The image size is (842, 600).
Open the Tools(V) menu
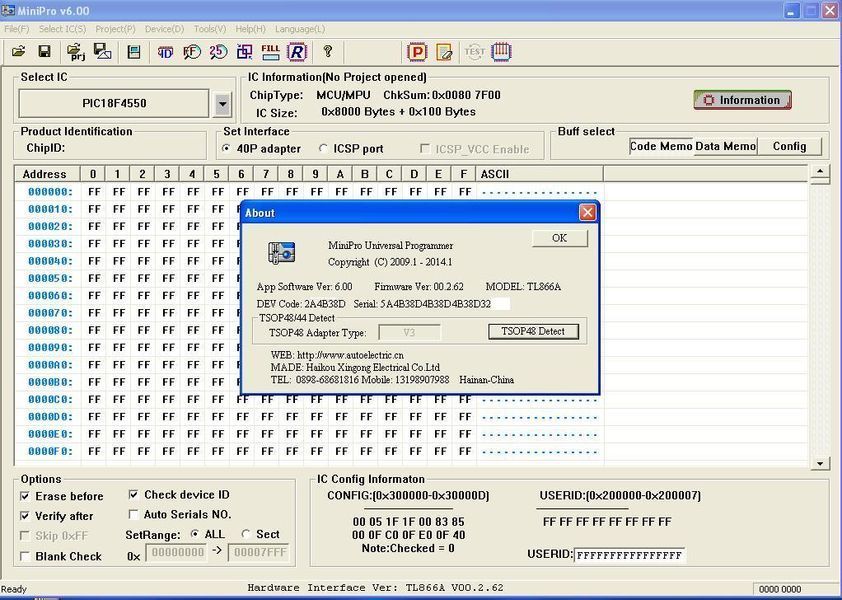[x=210, y=29]
